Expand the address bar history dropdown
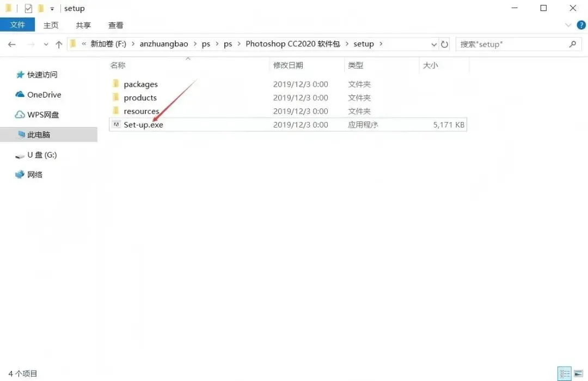This screenshot has width=588, height=381. [x=434, y=44]
